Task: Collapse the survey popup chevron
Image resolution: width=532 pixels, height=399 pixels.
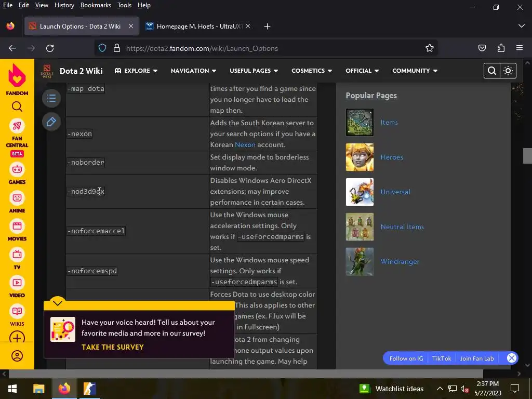Action: (x=57, y=303)
